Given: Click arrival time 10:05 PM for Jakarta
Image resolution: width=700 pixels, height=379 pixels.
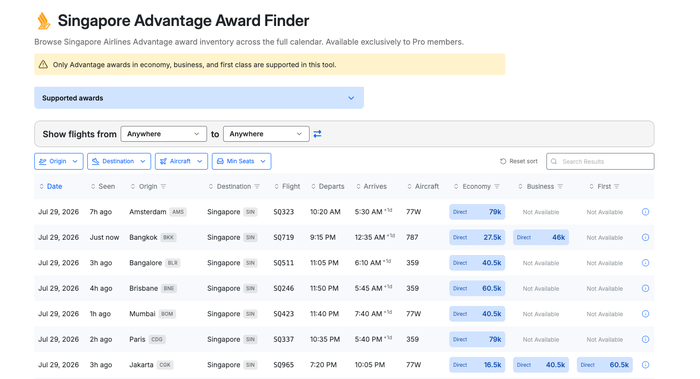Looking at the screenshot, I should click(x=370, y=365).
